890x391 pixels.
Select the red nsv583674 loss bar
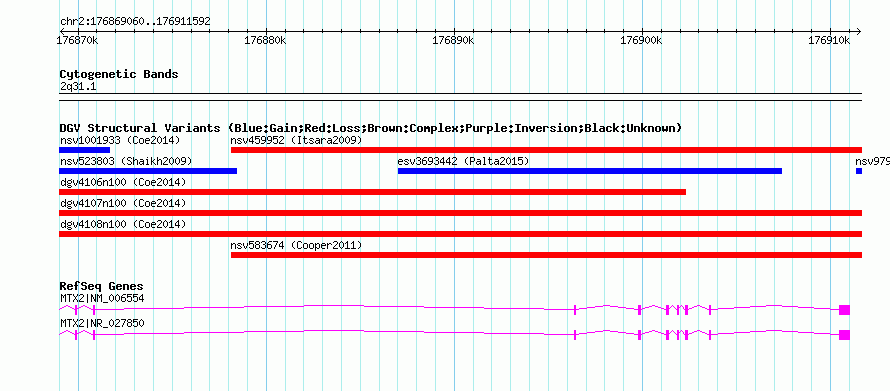pyautogui.click(x=546, y=255)
